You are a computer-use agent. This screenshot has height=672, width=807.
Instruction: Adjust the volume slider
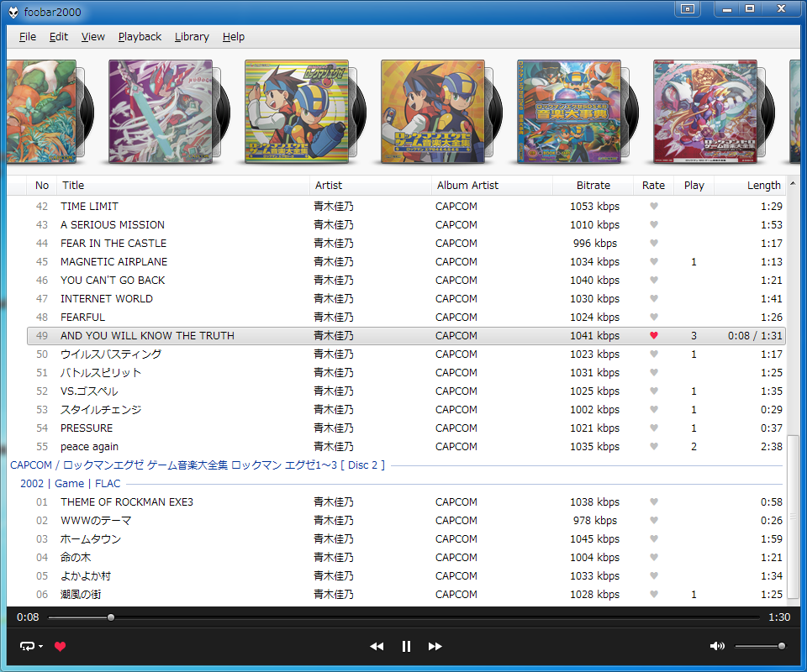pyautogui.click(x=760, y=646)
